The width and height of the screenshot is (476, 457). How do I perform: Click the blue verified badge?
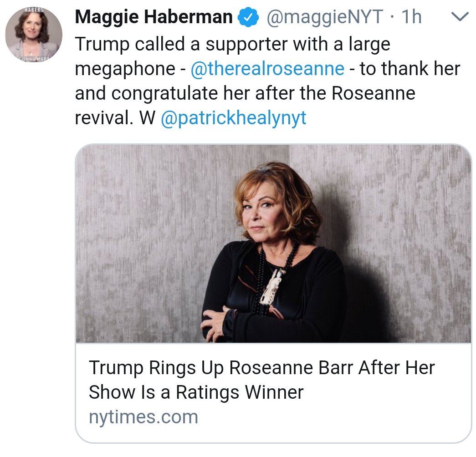250,18
